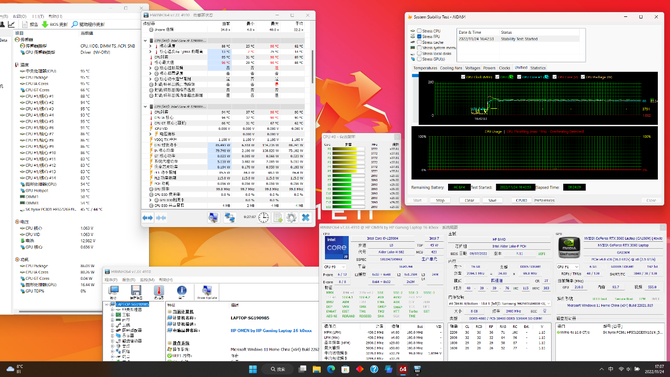Click the AIDA64 icon in the taskbar
This screenshot has height=377, width=670.
(403, 369)
